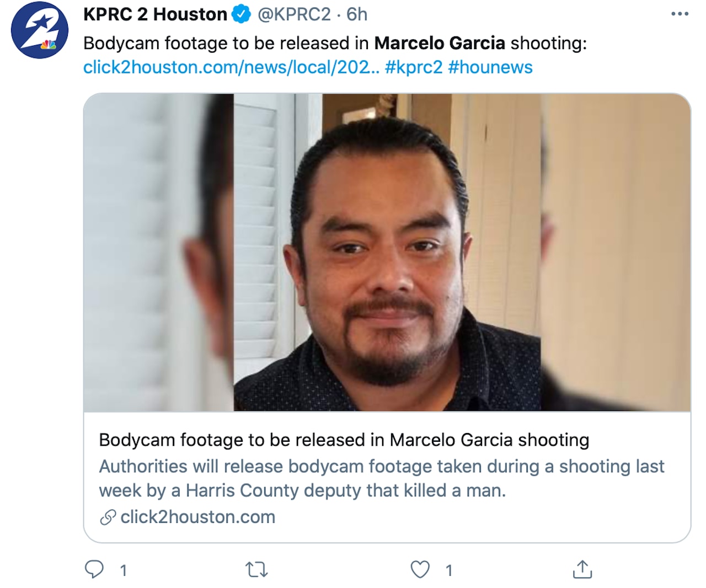Open the three-dot more options menu
Screen dimensions: 706x588
pos(680,14)
